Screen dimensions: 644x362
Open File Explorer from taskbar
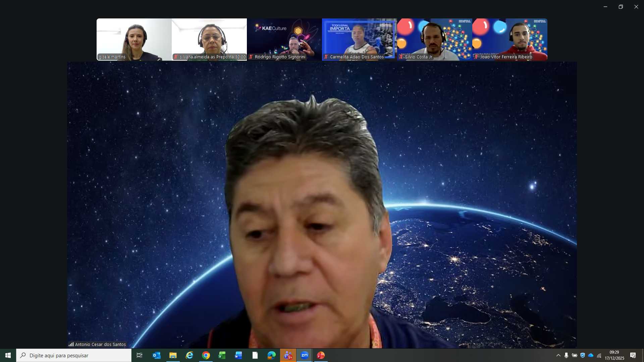pyautogui.click(x=173, y=355)
